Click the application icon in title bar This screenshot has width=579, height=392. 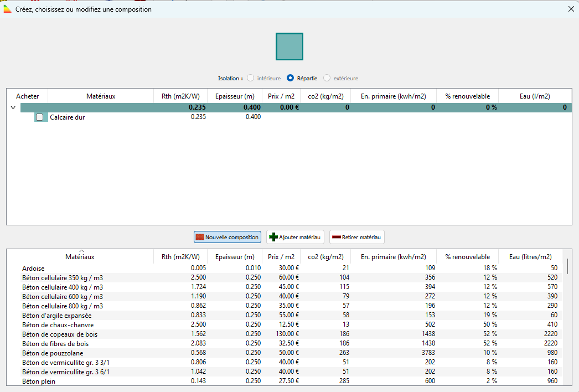(8, 9)
